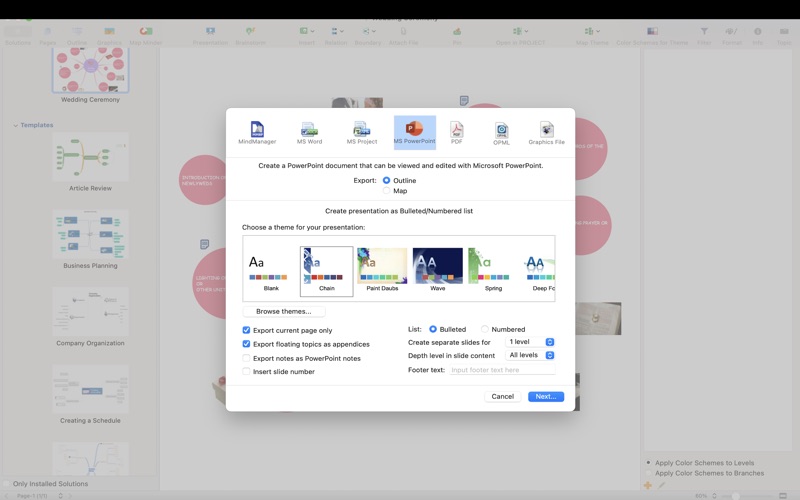Pick the Spring presentation theme
800x500 pixels.
point(493,271)
